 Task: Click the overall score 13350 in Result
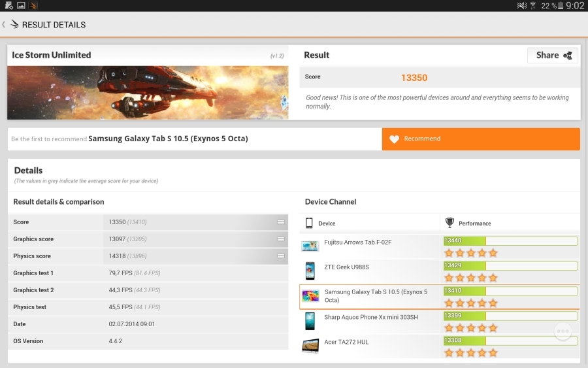point(414,78)
